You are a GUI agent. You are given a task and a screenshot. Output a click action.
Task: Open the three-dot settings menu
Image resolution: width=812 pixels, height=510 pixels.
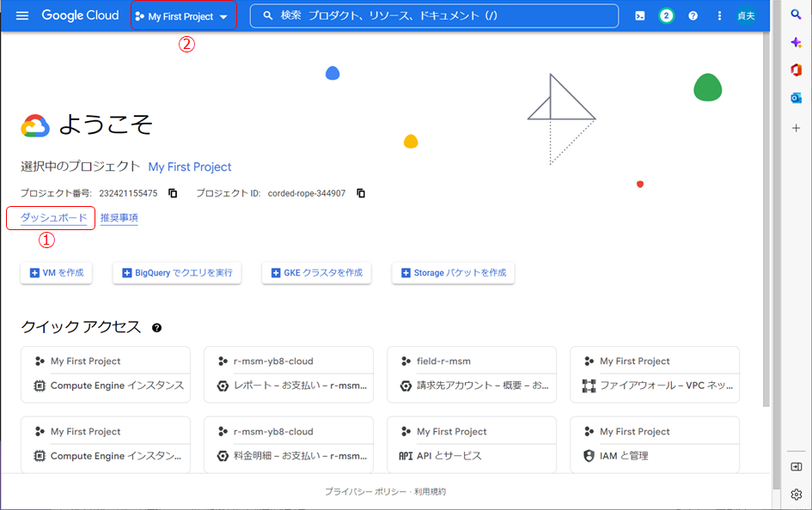point(720,15)
